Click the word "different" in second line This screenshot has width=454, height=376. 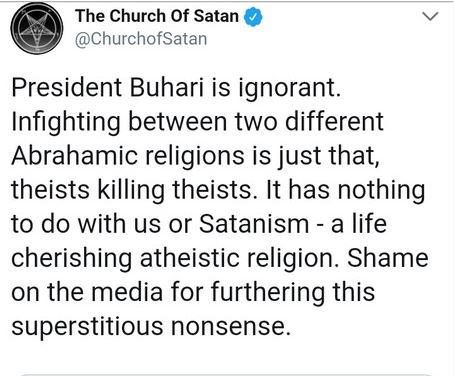[x=334, y=121]
